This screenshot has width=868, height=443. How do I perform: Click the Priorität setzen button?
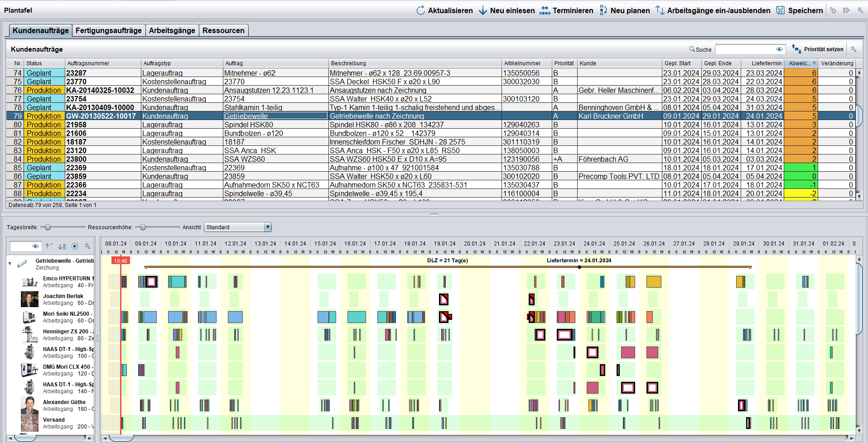(x=818, y=49)
